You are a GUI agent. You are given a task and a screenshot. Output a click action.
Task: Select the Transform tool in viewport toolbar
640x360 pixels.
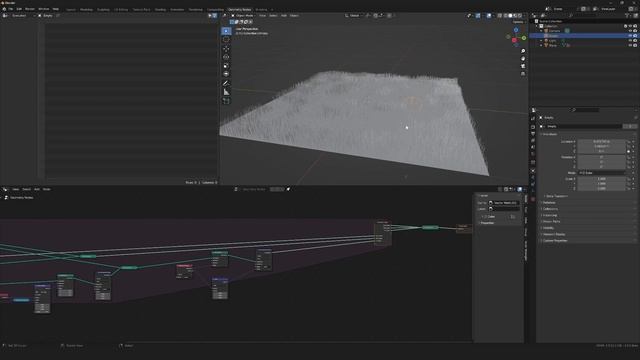tap(226, 74)
